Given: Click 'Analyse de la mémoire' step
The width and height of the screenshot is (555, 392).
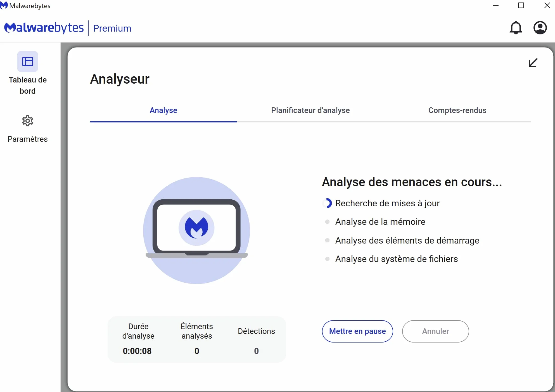Looking at the screenshot, I should pyautogui.click(x=380, y=222).
